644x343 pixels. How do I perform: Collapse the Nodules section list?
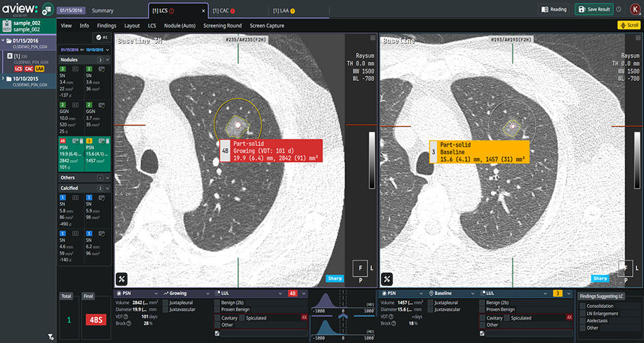107,60
